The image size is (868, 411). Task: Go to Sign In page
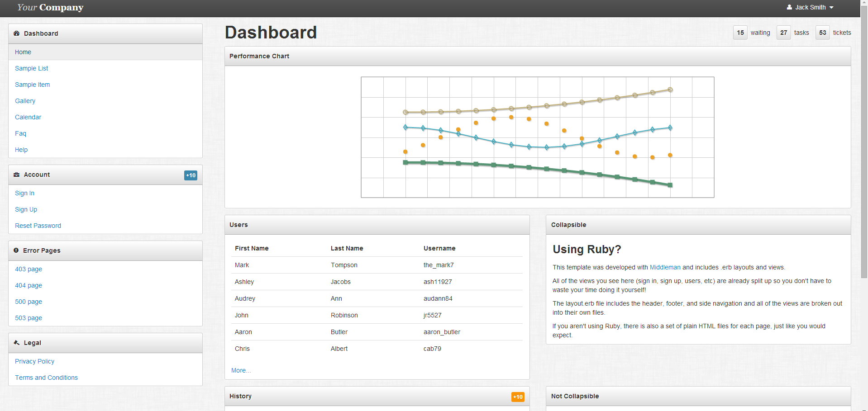point(24,193)
